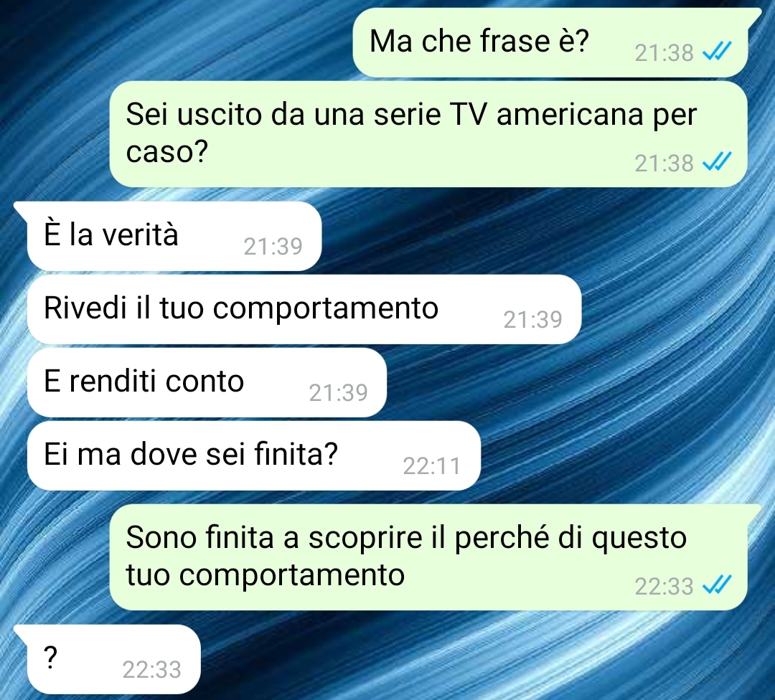Tap the 'Ei ma dove sei finita?' message
Viewport: 775px width, 700px height.
click(x=253, y=456)
